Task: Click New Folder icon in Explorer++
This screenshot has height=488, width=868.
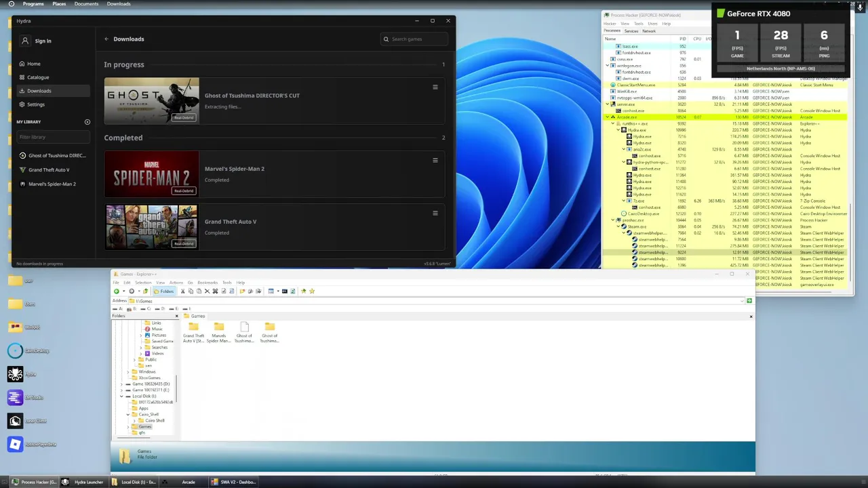Action: [242, 291]
